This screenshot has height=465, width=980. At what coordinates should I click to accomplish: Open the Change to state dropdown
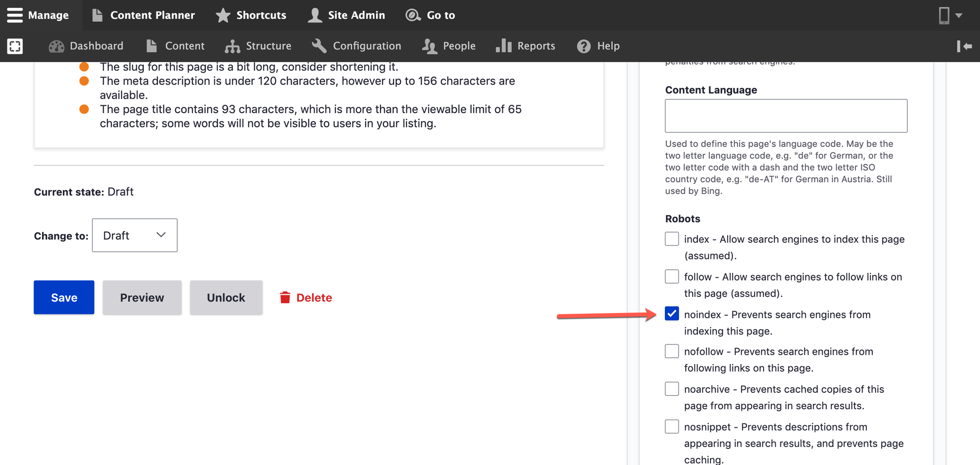(x=134, y=235)
